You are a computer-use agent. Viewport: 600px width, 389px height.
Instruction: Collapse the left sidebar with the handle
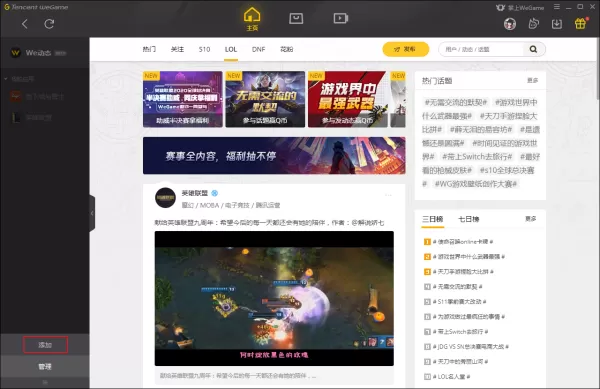click(x=92, y=213)
